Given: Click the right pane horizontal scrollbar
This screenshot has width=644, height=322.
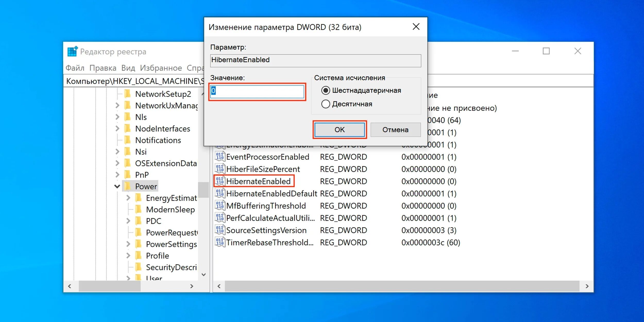Looking at the screenshot, I should 402,286.
